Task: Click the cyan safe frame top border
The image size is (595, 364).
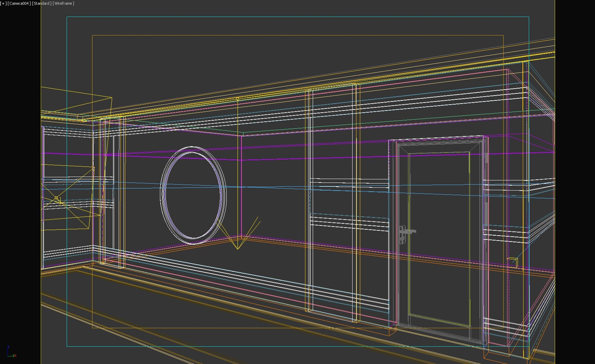Action: (x=298, y=17)
